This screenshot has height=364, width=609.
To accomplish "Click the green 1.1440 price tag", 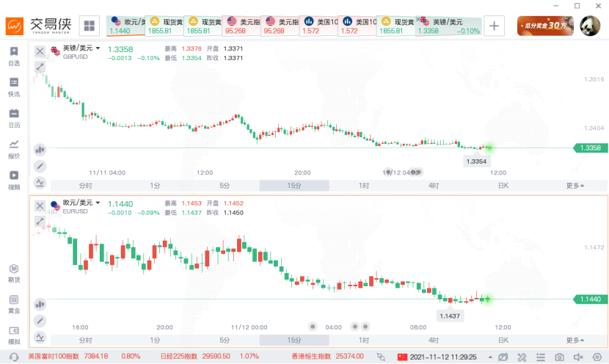I will 591,299.
